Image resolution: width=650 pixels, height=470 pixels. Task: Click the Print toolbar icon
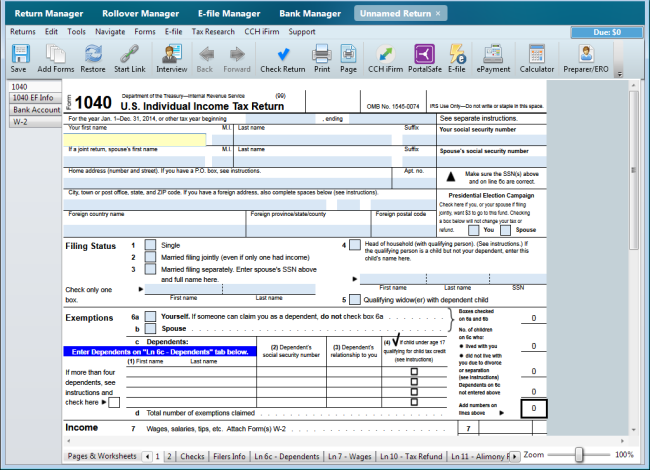322,58
